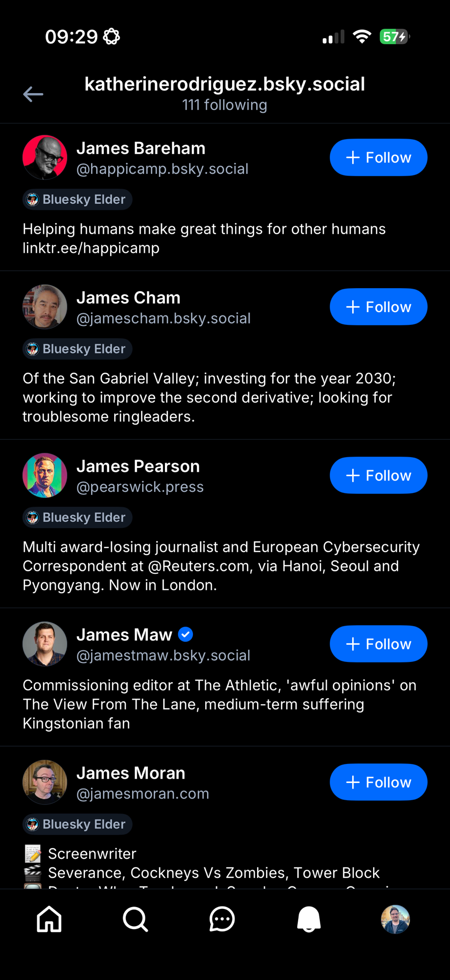The height and width of the screenshot is (980, 450).
Task: Open the Chat messages tab
Action: [x=222, y=919]
